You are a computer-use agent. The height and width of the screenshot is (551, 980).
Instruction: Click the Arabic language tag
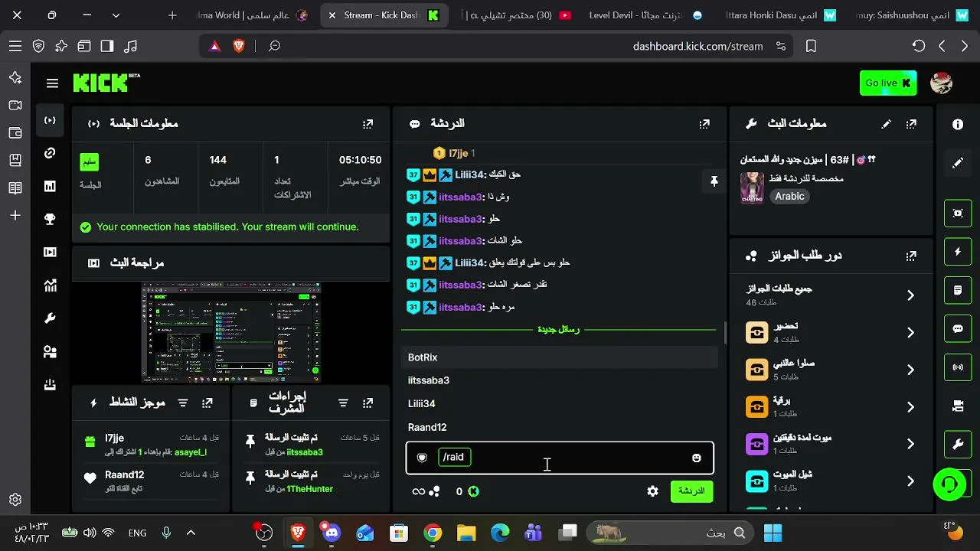pos(789,197)
